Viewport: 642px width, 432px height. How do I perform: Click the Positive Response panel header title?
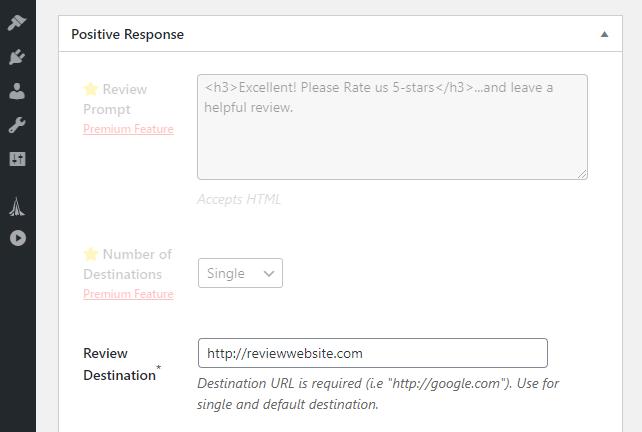point(127,34)
